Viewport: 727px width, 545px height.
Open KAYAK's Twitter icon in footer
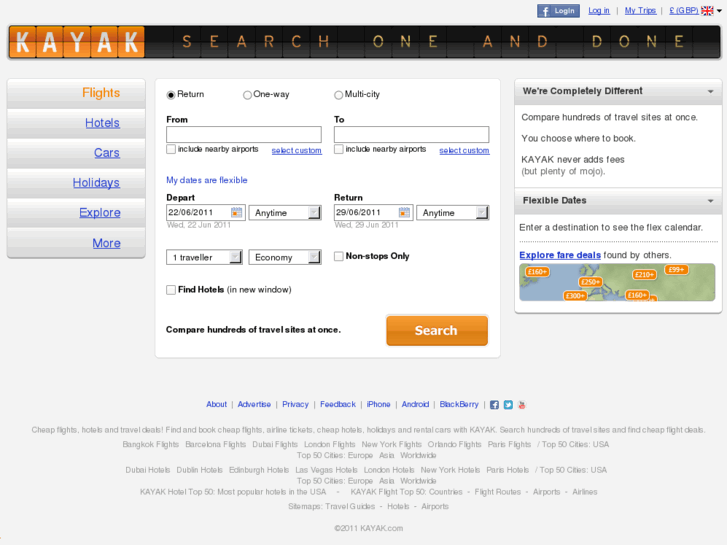click(x=508, y=404)
